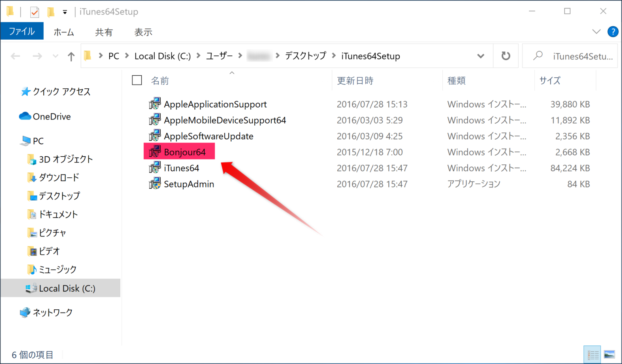Open the ファイル menu tab
The height and width of the screenshot is (364, 622).
(22, 31)
